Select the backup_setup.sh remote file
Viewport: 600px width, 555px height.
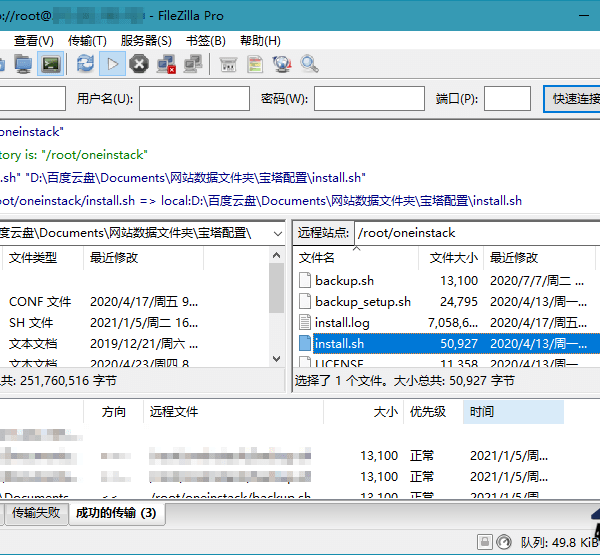(362, 301)
